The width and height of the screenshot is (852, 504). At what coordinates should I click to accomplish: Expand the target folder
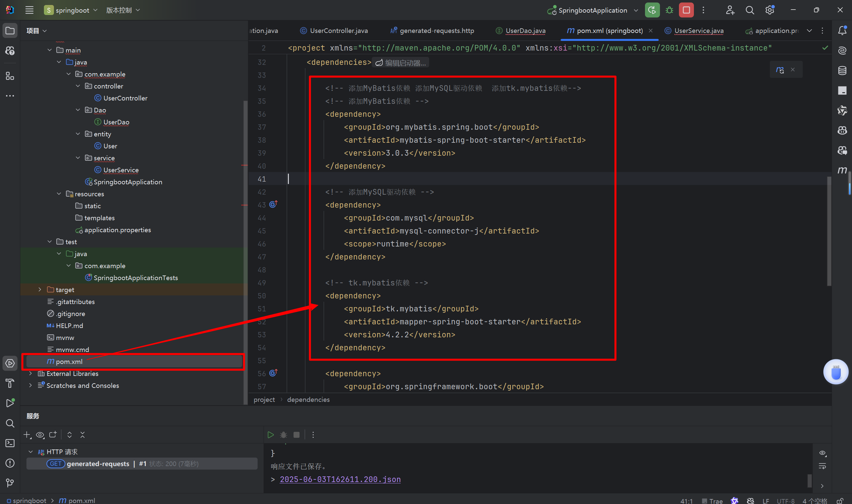(40, 289)
